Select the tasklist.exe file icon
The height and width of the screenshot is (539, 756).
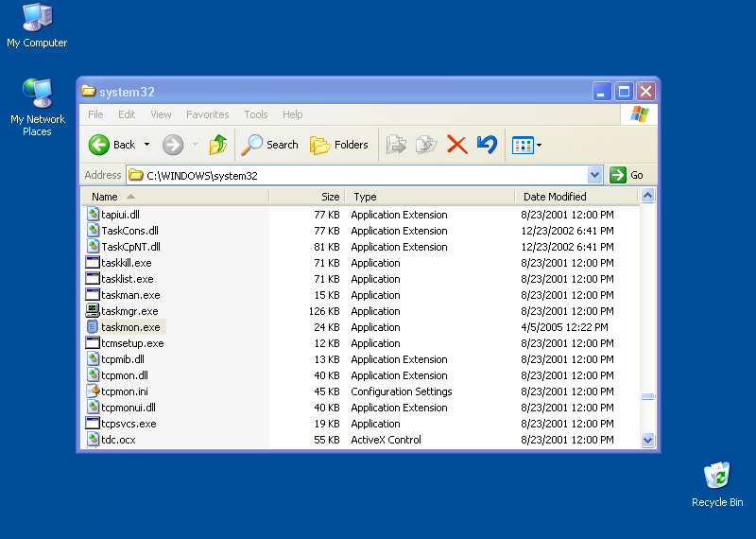[x=93, y=278]
